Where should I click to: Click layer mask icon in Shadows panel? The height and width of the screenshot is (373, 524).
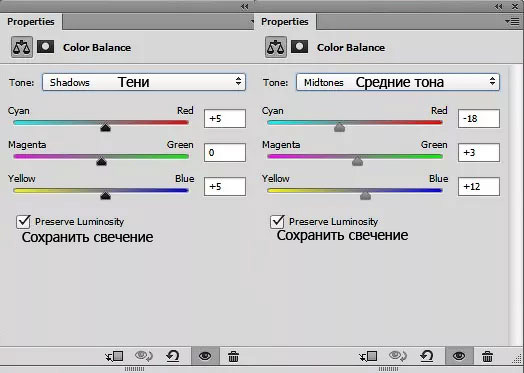click(45, 47)
